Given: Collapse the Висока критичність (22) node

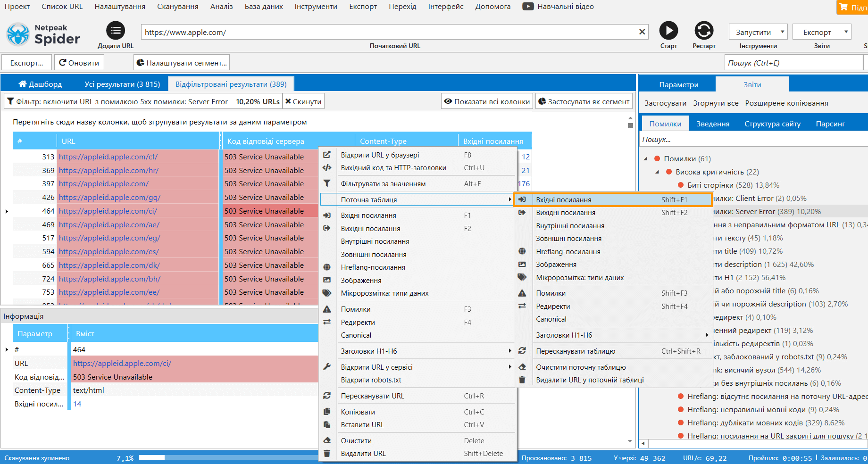Looking at the screenshot, I should coord(657,172).
